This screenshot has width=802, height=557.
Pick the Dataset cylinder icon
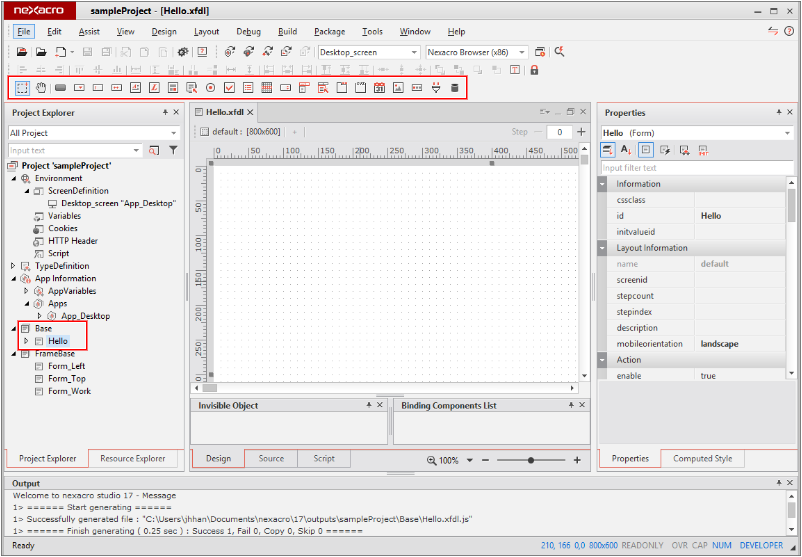pyautogui.click(x=454, y=88)
